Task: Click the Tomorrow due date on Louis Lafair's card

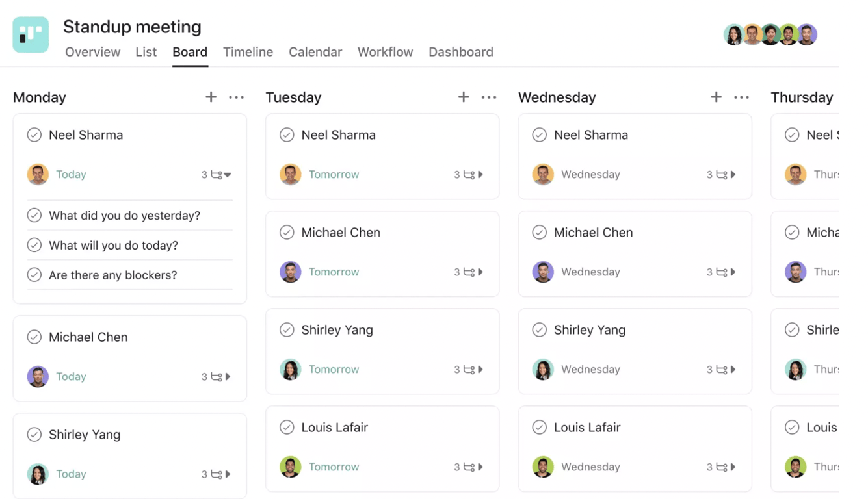Action: click(334, 467)
